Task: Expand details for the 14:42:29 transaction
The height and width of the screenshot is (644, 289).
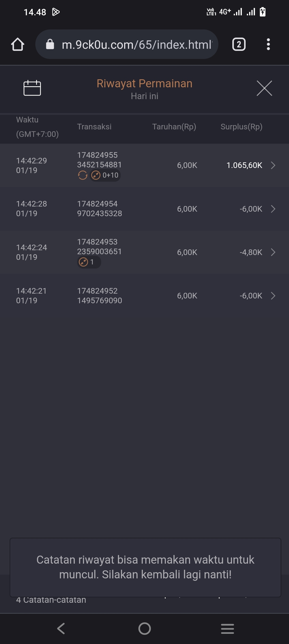Action: pyautogui.click(x=273, y=165)
